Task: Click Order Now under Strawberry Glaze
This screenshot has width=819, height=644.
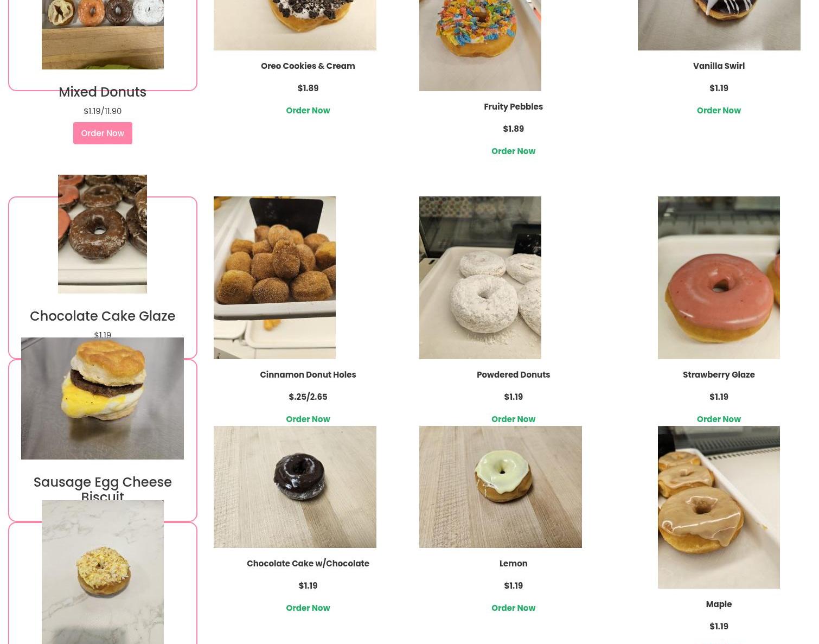Action: pyautogui.click(x=719, y=419)
